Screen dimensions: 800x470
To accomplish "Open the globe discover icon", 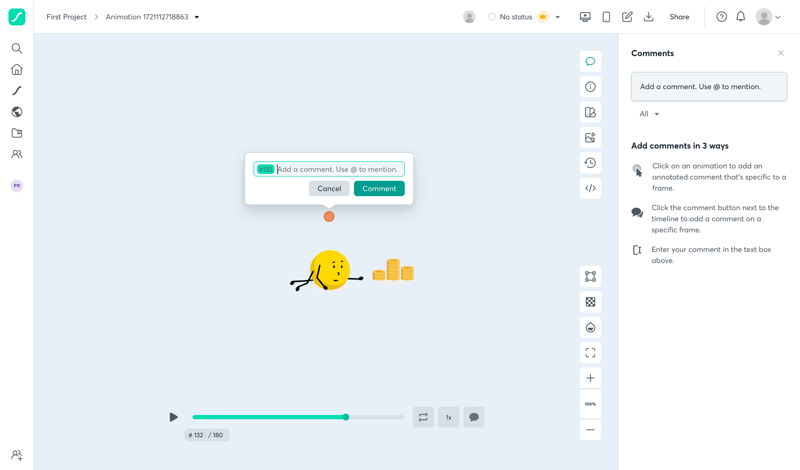I will pos(17,112).
